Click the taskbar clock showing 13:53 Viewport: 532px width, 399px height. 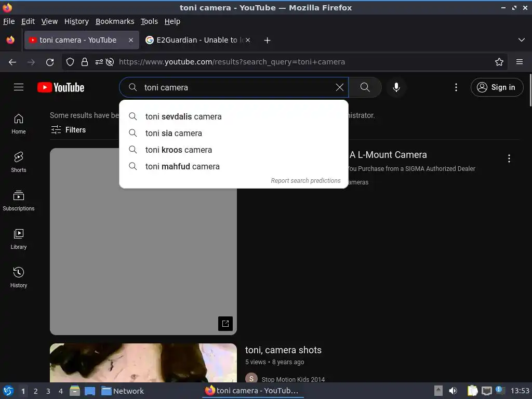520,391
